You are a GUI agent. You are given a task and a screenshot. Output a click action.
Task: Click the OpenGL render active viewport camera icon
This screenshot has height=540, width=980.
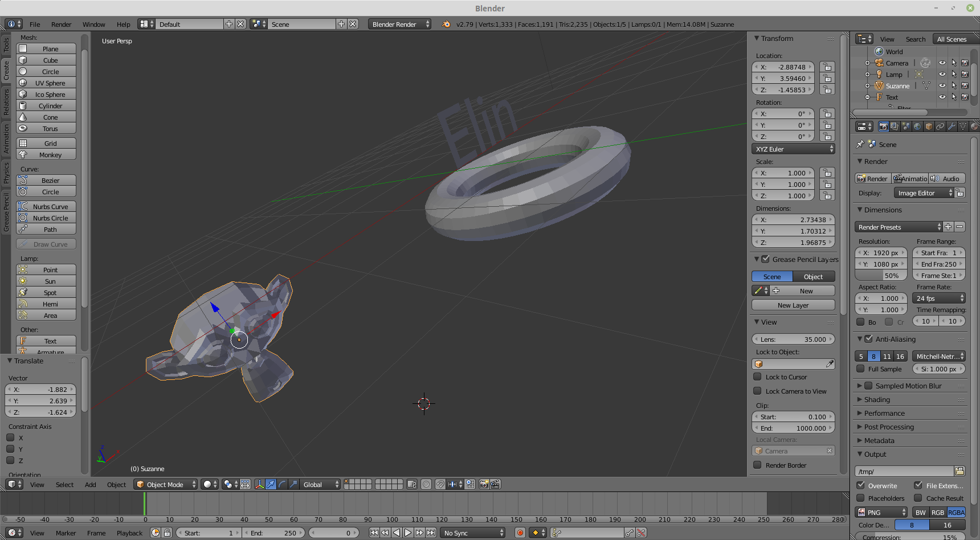pyautogui.click(x=484, y=484)
